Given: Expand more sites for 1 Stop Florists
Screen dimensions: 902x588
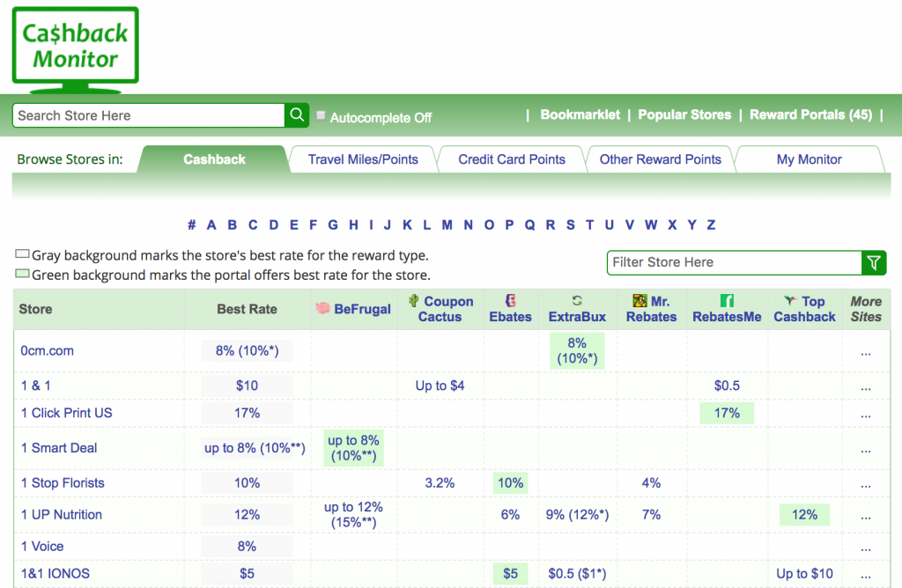Looking at the screenshot, I should [866, 484].
